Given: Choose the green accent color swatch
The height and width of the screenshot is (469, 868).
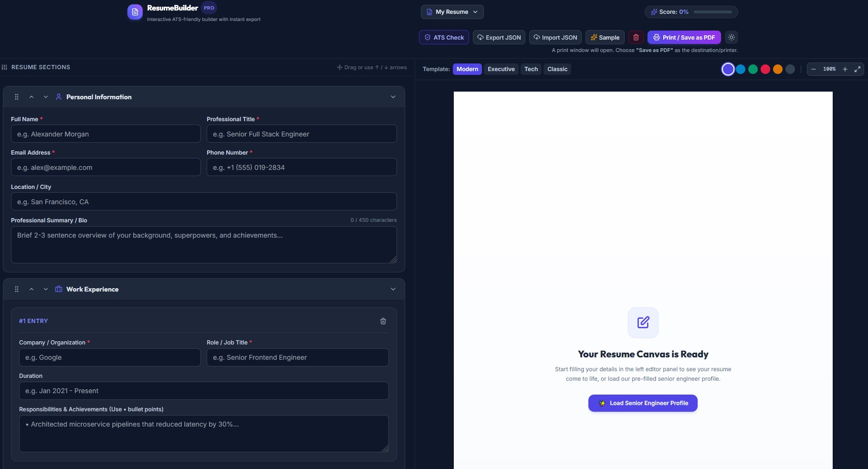Looking at the screenshot, I should 753,69.
